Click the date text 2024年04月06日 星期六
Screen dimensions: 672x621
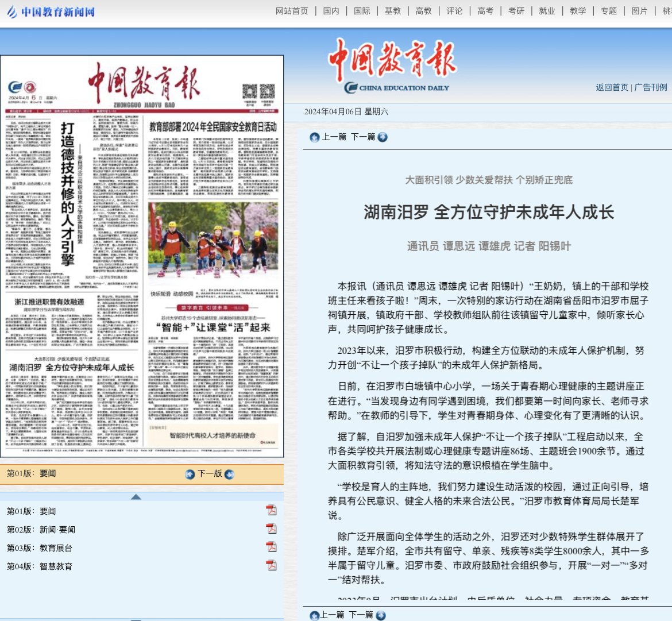pos(346,112)
